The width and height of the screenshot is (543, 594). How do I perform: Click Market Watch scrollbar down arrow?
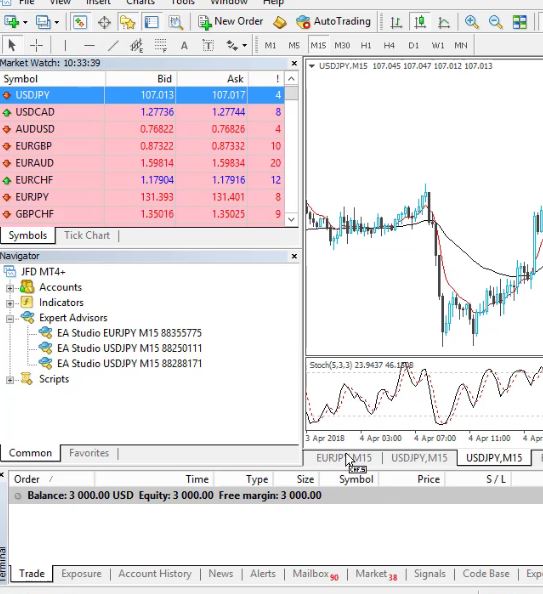tap(291, 219)
